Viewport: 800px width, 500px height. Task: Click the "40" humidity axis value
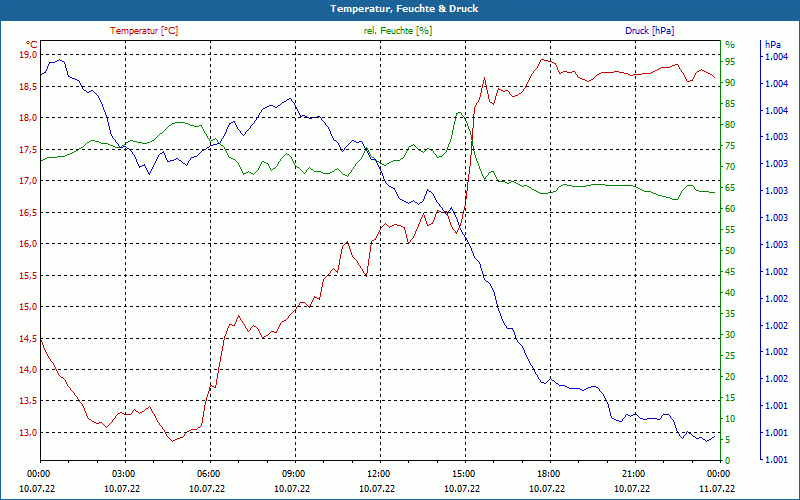[730, 293]
